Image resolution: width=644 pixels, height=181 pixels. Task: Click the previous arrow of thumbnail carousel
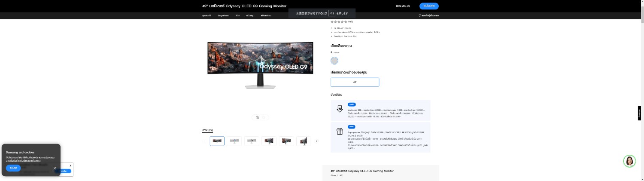coord(205,141)
